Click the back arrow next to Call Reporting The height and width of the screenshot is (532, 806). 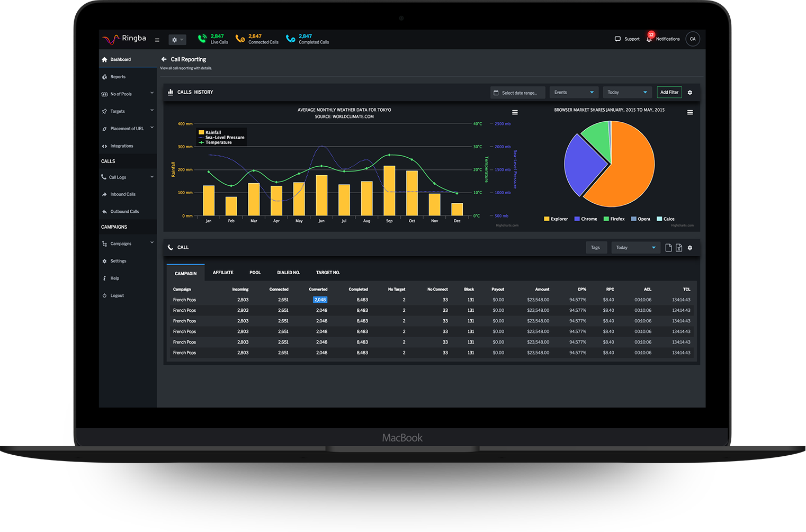click(164, 59)
